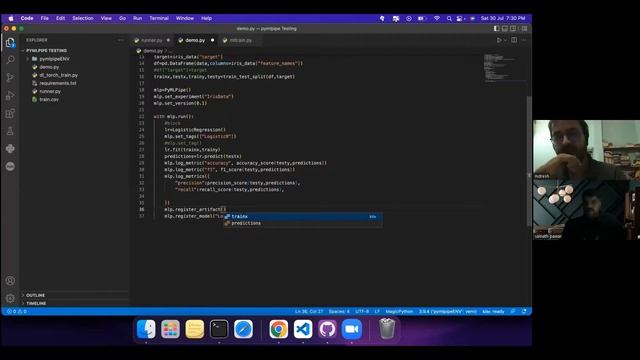This screenshot has width=640, height=360.
Task: Open the Extensions view
Action: (10, 113)
